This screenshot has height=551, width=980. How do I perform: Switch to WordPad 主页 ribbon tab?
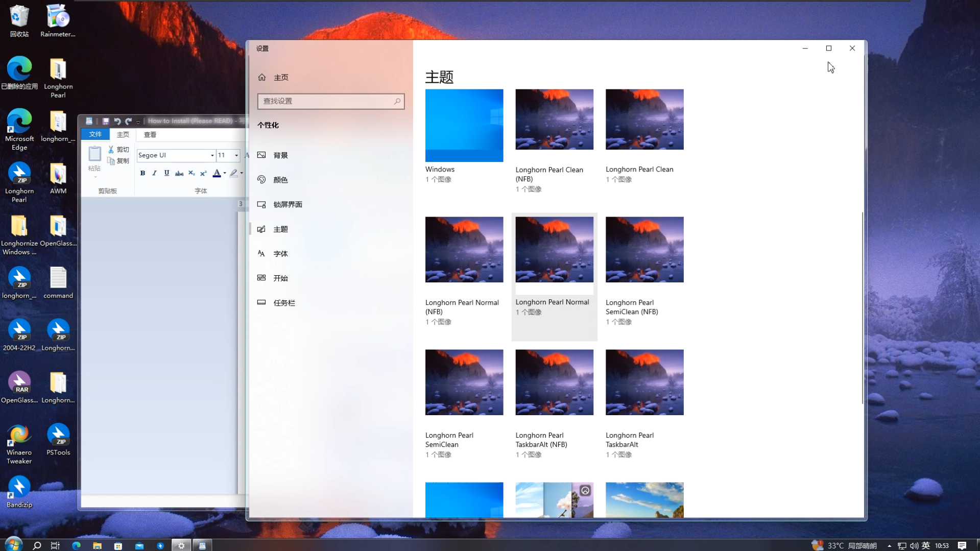click(x=123, y=134)
